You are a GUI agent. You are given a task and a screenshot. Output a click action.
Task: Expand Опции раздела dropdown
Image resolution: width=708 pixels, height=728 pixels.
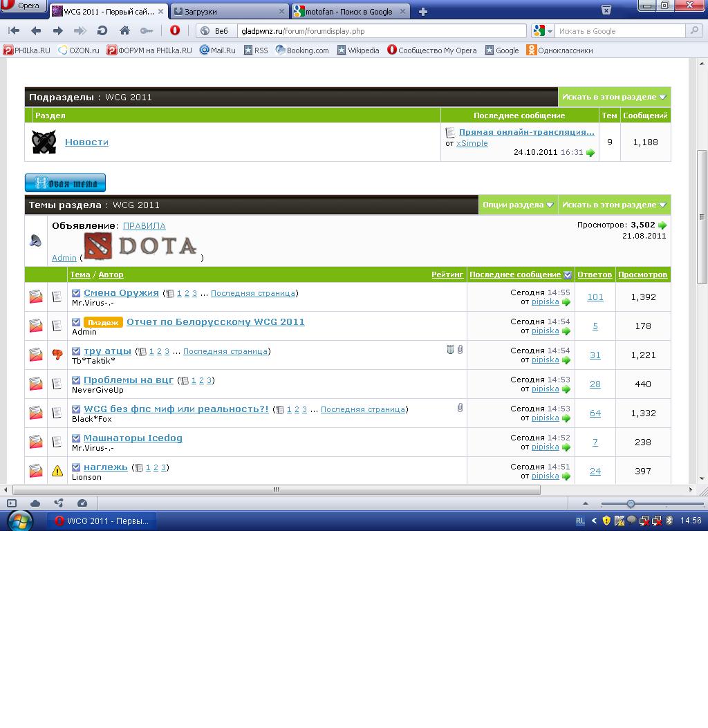tap(518, 205)
